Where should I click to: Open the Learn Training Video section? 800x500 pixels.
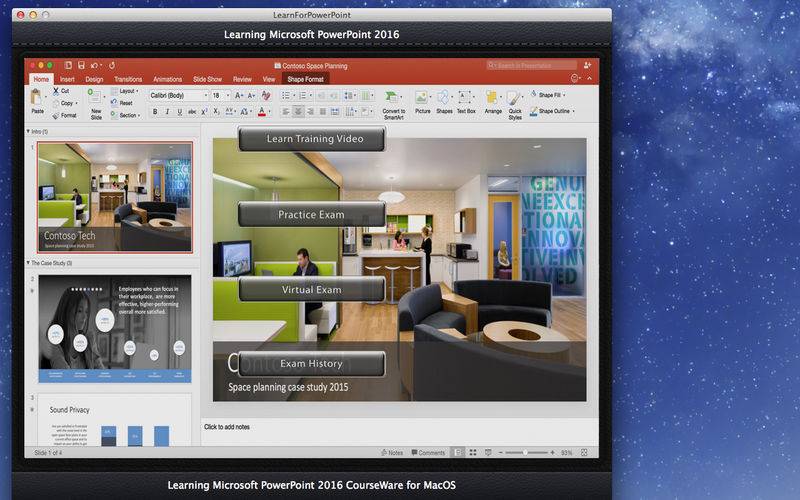tap(312, 139)
